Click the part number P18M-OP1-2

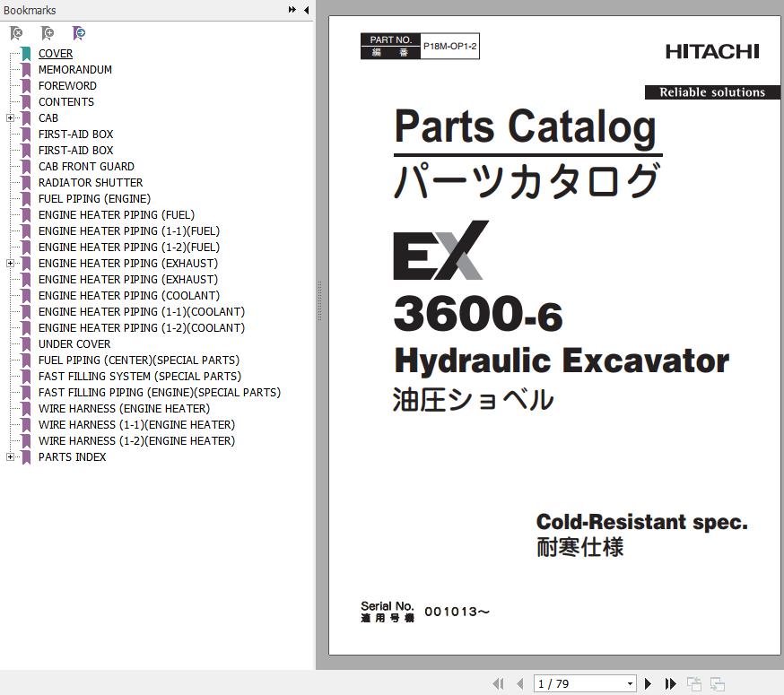pyautogui.click(x=449, y=46)
